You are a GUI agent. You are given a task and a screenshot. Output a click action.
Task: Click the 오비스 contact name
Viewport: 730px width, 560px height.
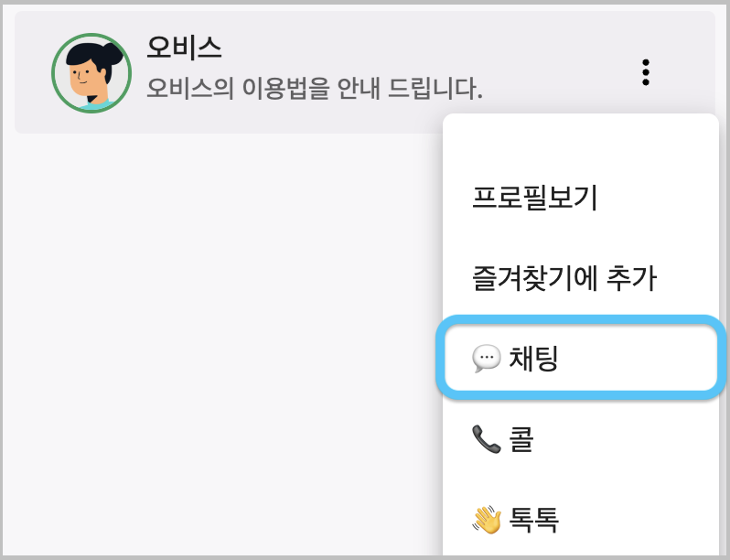click(x=184, y=47)
